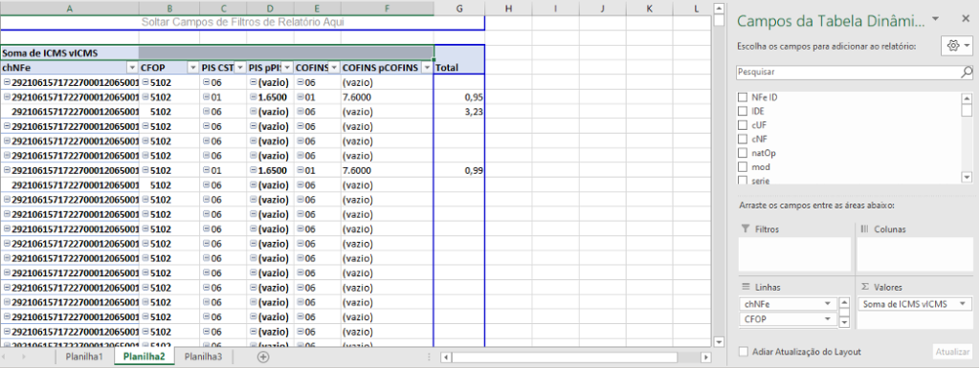This screenshot has width=980, height=368.
Task: Collapse the first chNFe row group
Action: tap(7, 82)
